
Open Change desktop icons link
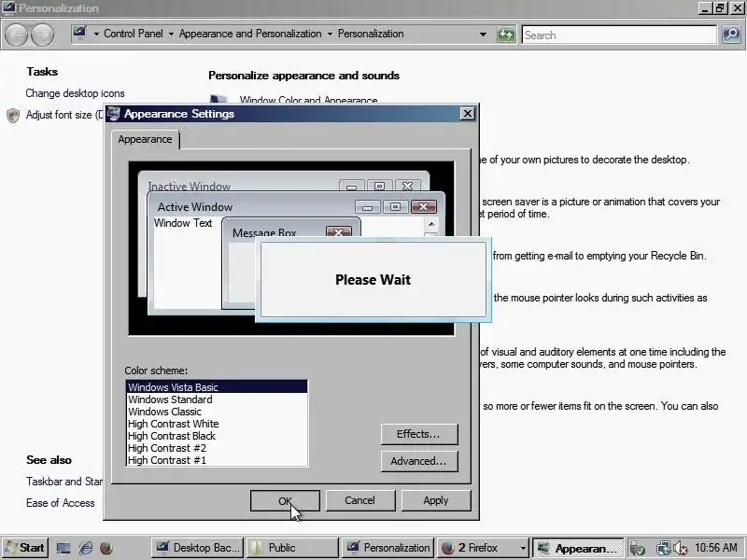(x=76, y=93)
